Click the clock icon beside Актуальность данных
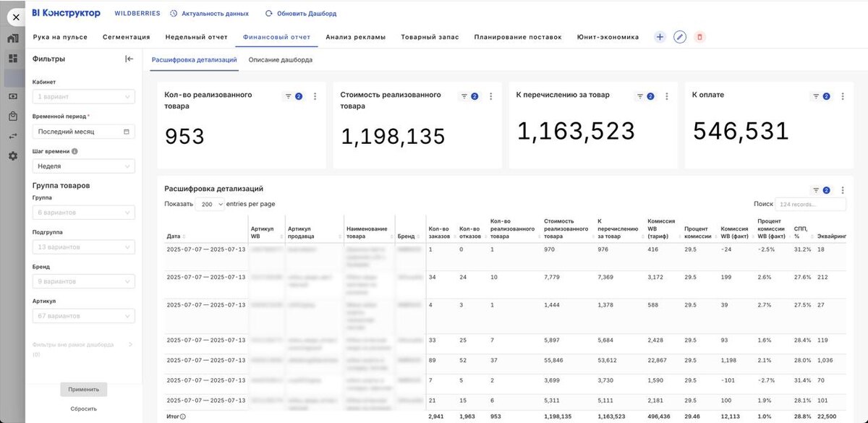868x423 pixels. click(x=174, y=14)
